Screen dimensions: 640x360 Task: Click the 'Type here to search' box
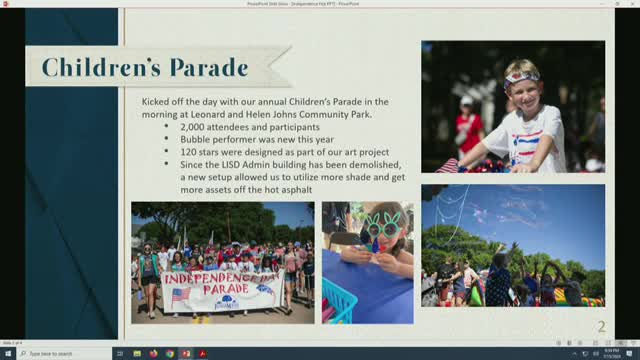point(64,353)
